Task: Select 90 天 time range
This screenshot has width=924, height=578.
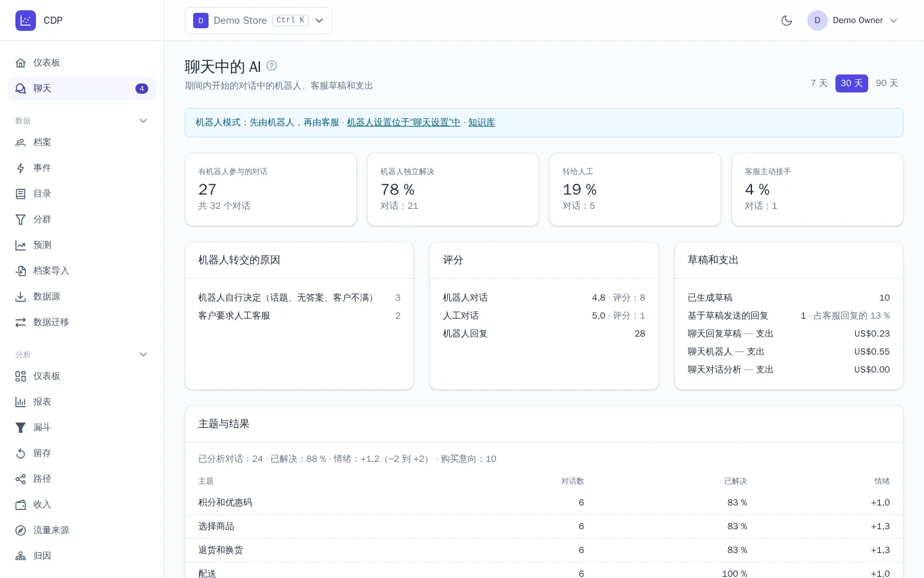Action: [887, 83]
